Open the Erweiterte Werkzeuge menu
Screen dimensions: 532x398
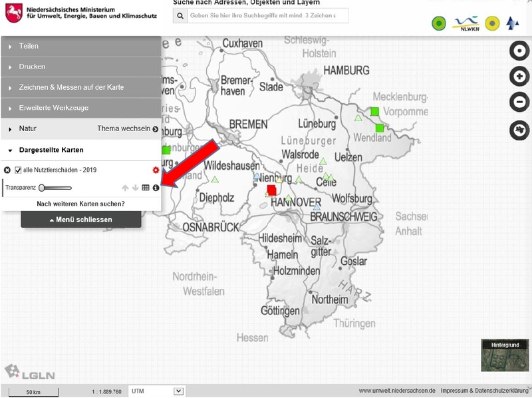point(53,108)
